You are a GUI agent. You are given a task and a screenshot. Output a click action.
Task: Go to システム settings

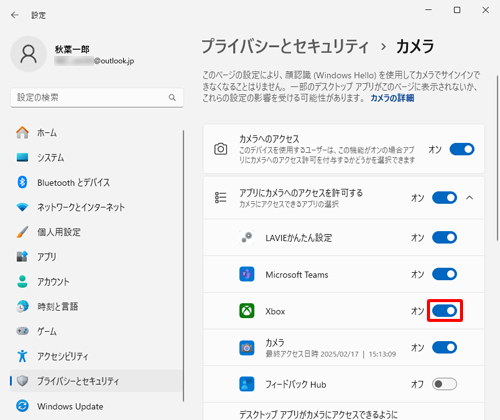coord(97,157)
